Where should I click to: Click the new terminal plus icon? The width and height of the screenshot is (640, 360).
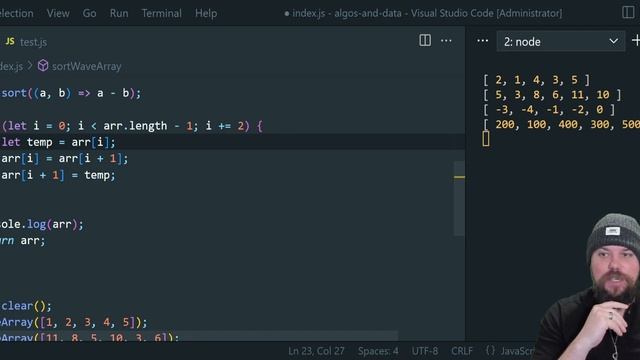pyautogui.click(x=636, y=41)
